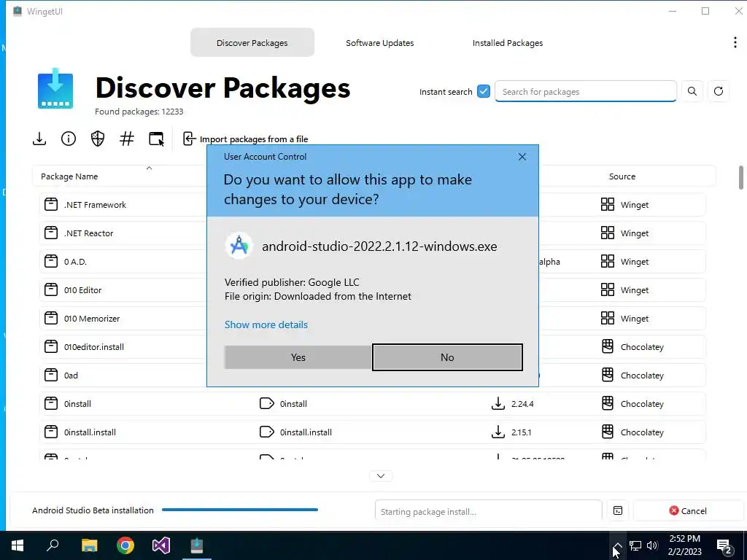Click the Source column header
This screenshot has height=560, width=747.
(x=622, y=176)
